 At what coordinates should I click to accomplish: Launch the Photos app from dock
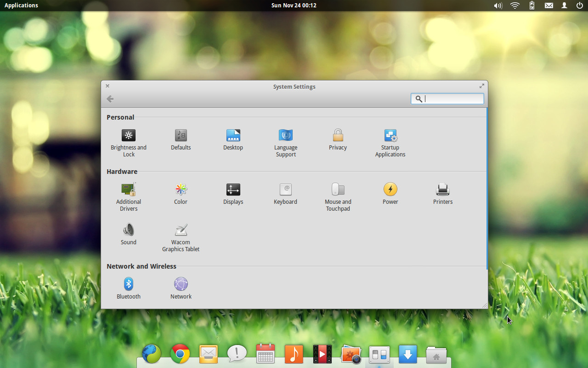coord(351,354)
